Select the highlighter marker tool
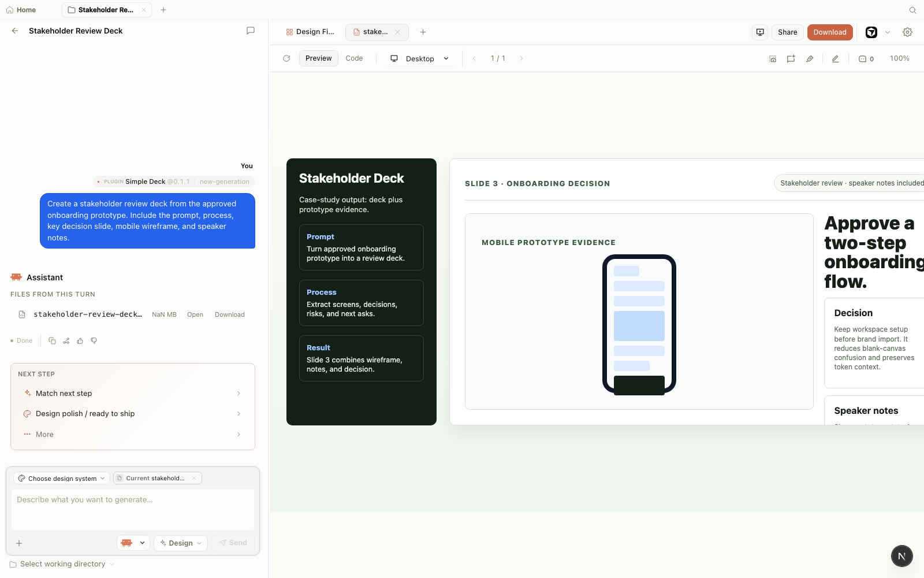 (810, 59)
